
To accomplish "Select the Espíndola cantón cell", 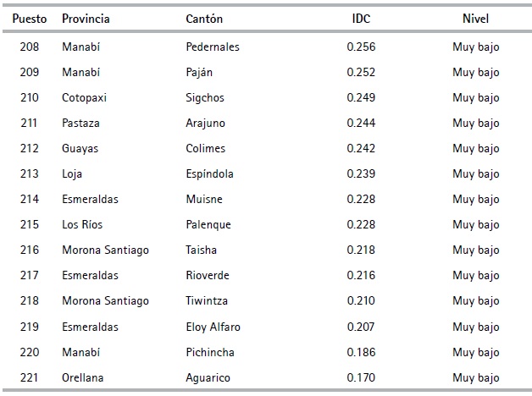I will click(x=209, y=173).
